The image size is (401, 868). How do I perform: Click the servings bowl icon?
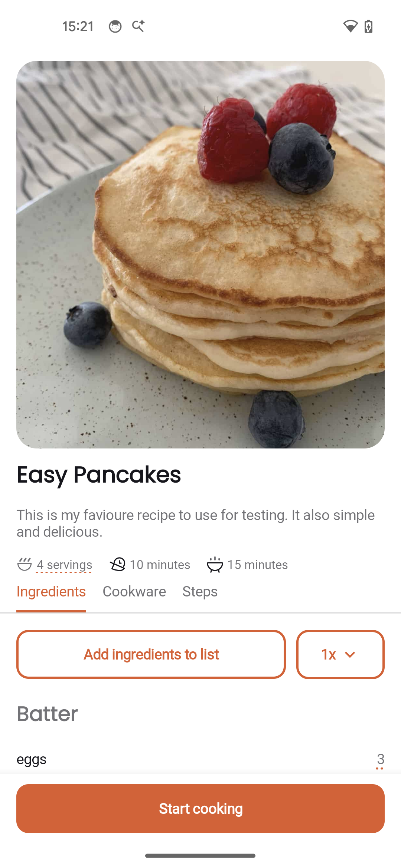pyautogui.click(x=23, y=564)
